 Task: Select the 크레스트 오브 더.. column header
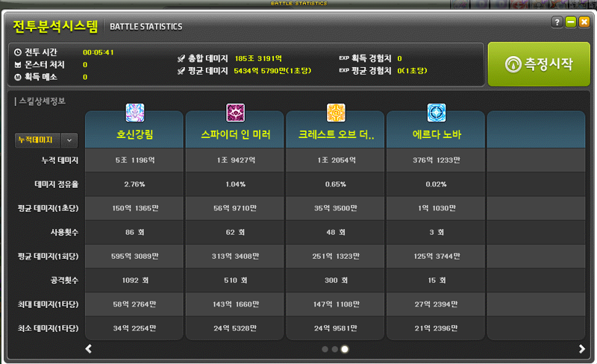(x=335, y=130)
